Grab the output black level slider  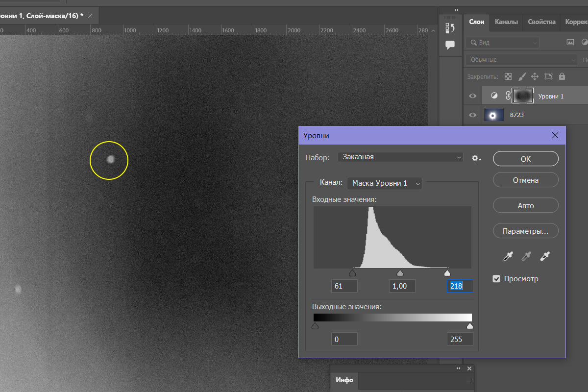tap(315, 326)
